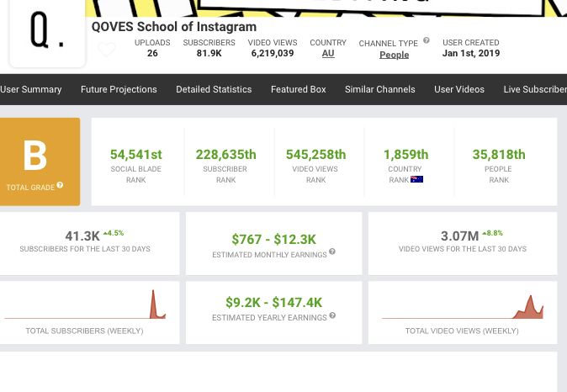Screen dimensions: 567x392
Task: Click the uploads count 26
Action: pyautogui.click(x=152, y=53)
